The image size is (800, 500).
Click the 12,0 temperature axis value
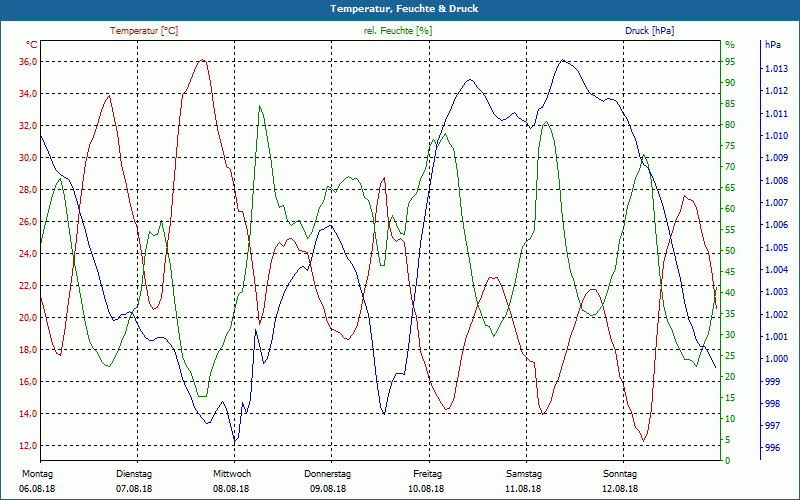pyautogui.click(x=28, y=445)
